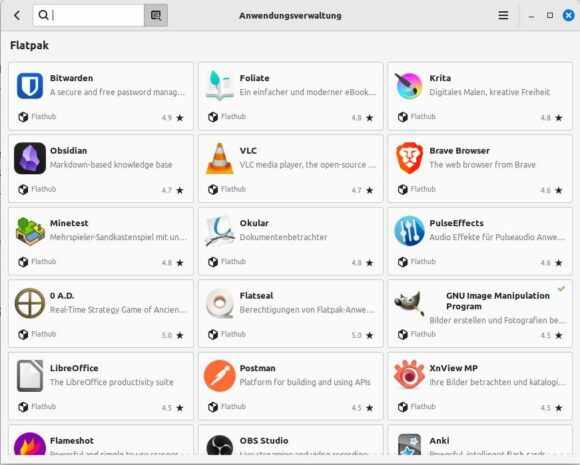Image resolution: width=580 pixels, height=465 pixels.
Task: Click the 4.9 rating on Bitwarden
Action: (x=166, y=118)
